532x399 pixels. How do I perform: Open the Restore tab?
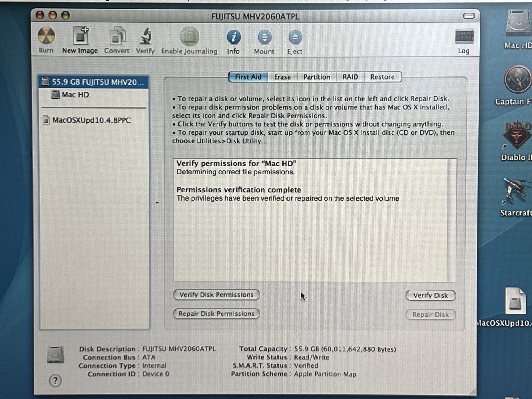[x=382, y=77]
